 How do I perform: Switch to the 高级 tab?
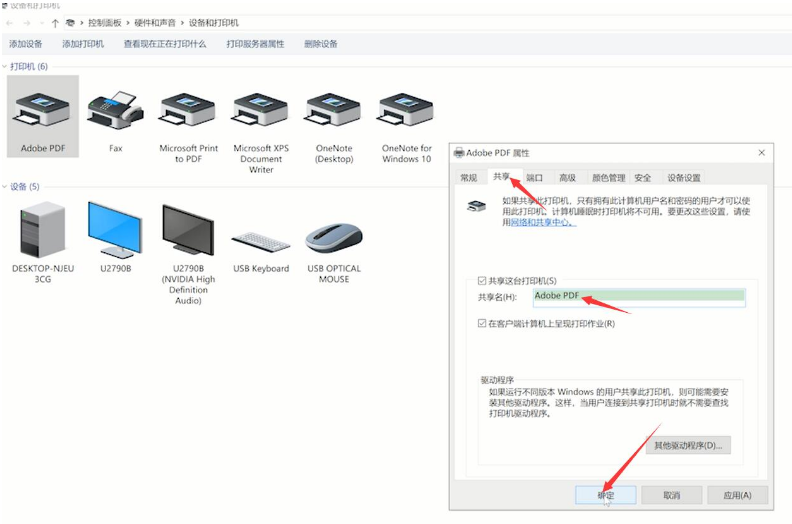coord(567,178)
